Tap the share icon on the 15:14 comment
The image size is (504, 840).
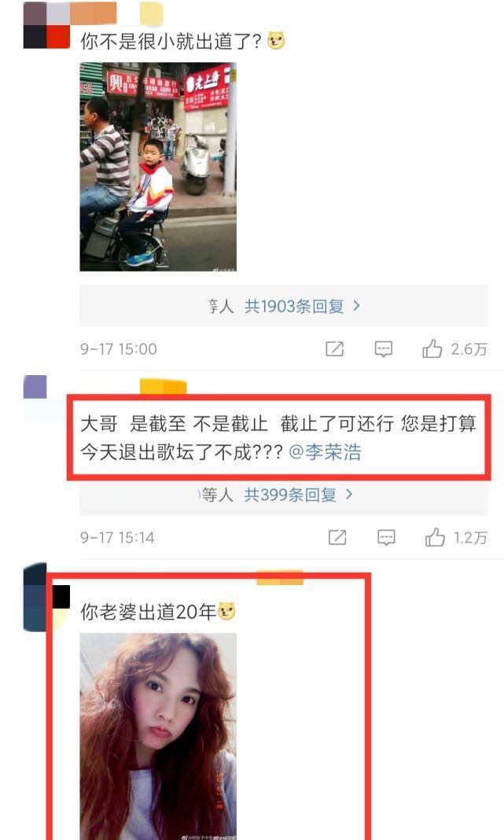pyautogui.click(x=337, y=537)
